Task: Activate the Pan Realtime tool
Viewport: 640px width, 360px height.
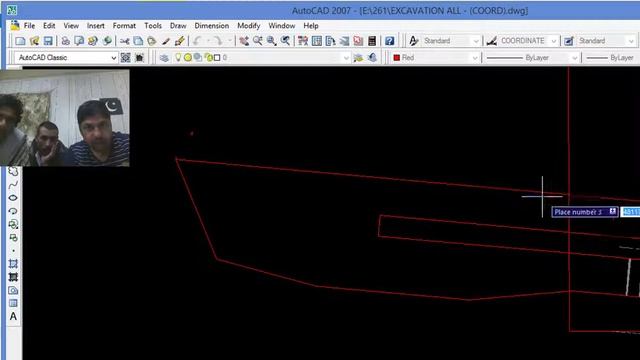Action: coord(244,41)
